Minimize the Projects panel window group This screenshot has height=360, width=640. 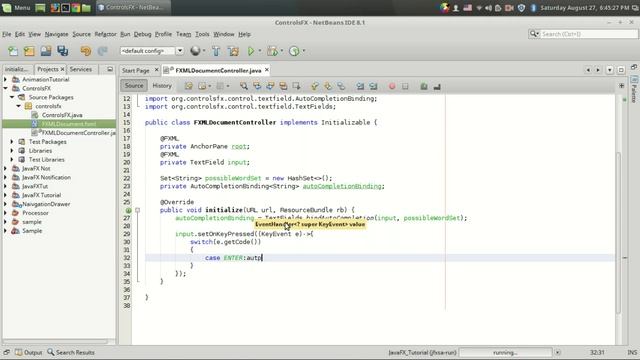pyautogui.click(x=110, y=69)
